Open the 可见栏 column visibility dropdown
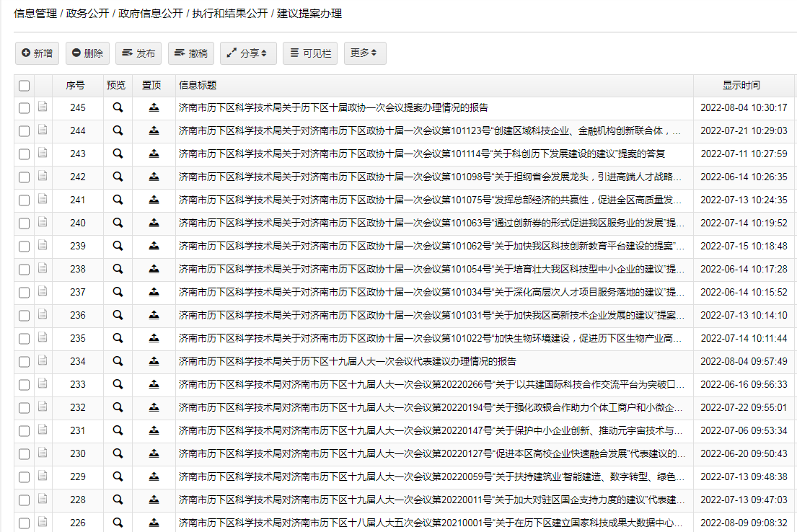Image resolution: width=797 pixels, height=532 pixels. point(309,53)
